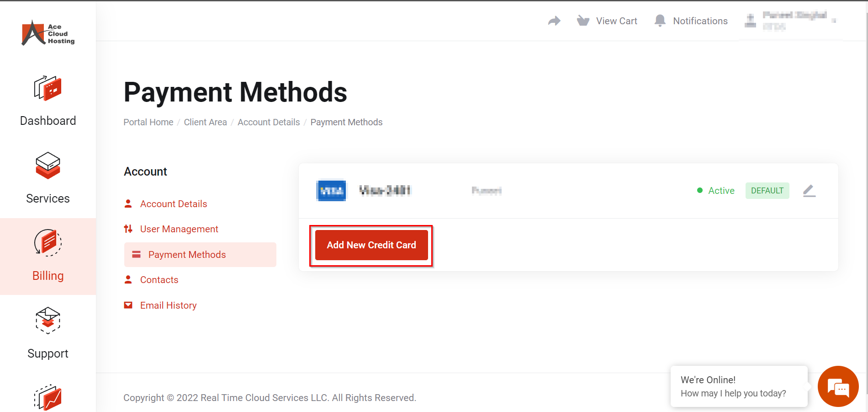Viewport: 868px width, 412px height.
Task: Open User Management menu item
Action: click(x=179, y=229)
